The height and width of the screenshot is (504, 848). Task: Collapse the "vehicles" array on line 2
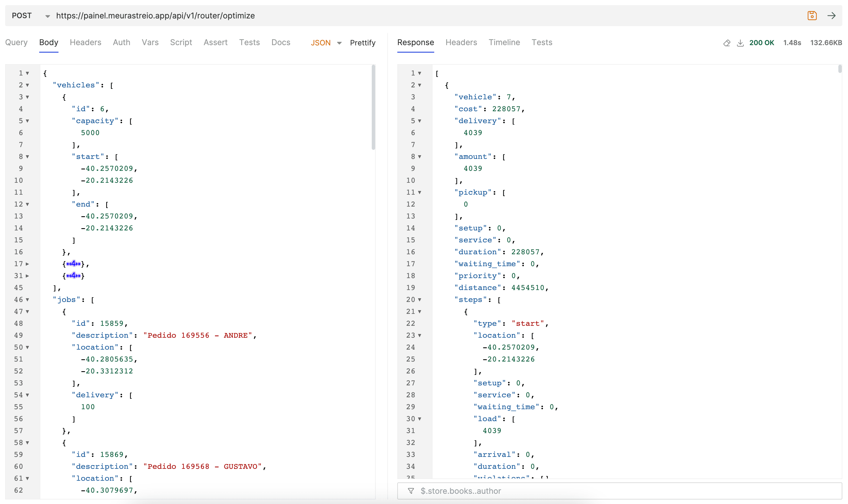(28, 85)
